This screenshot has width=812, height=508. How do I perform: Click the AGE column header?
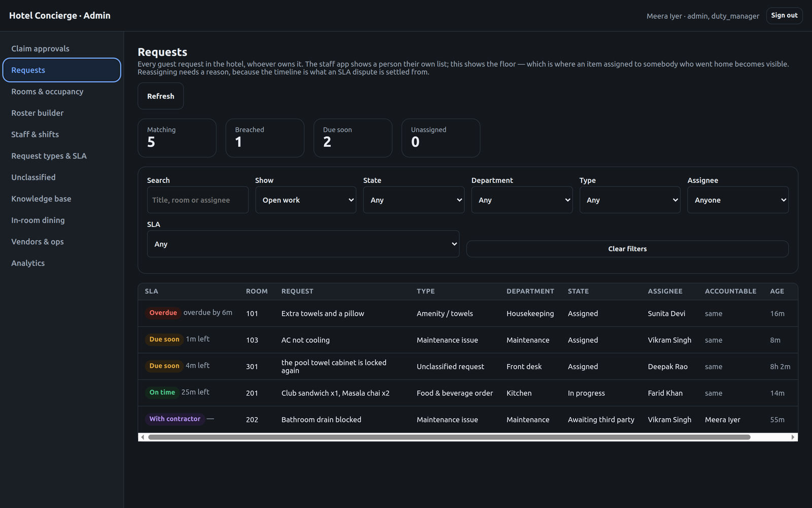pos(777,291)
